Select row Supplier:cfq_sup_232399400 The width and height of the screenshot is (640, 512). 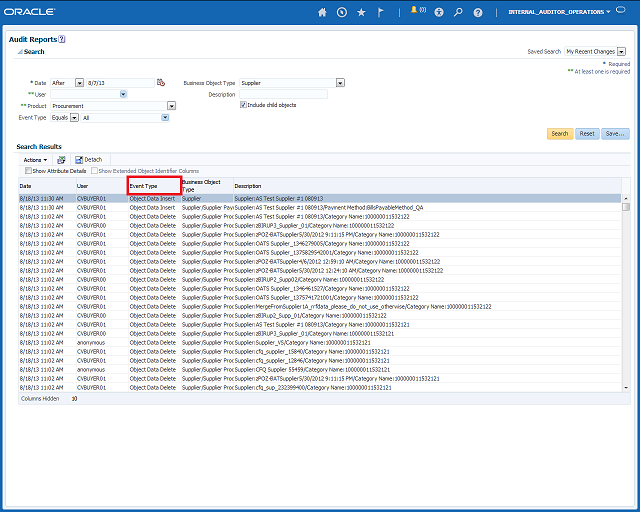point(320,387)
